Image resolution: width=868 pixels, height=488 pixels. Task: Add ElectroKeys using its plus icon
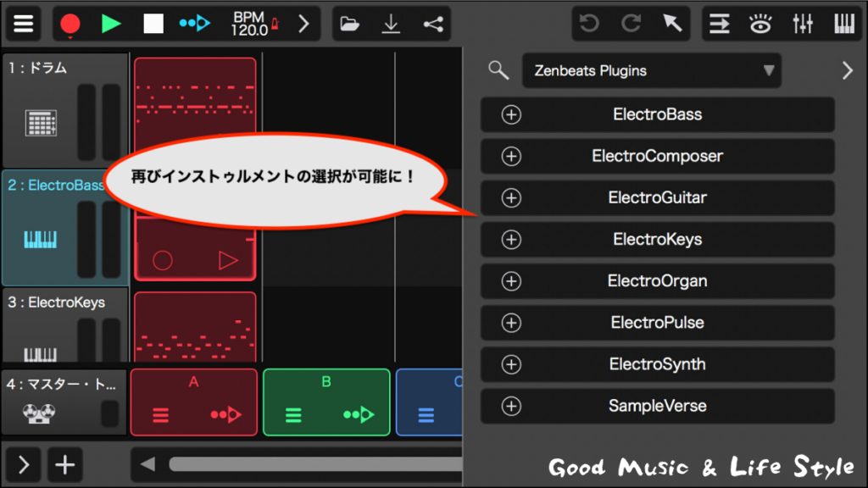pos(511,240)
